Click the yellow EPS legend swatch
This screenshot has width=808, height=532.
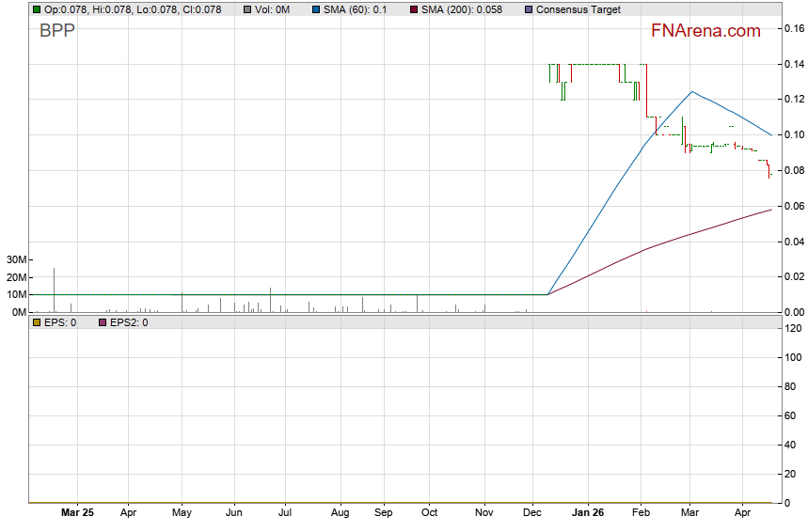click(x=37, y=322)
